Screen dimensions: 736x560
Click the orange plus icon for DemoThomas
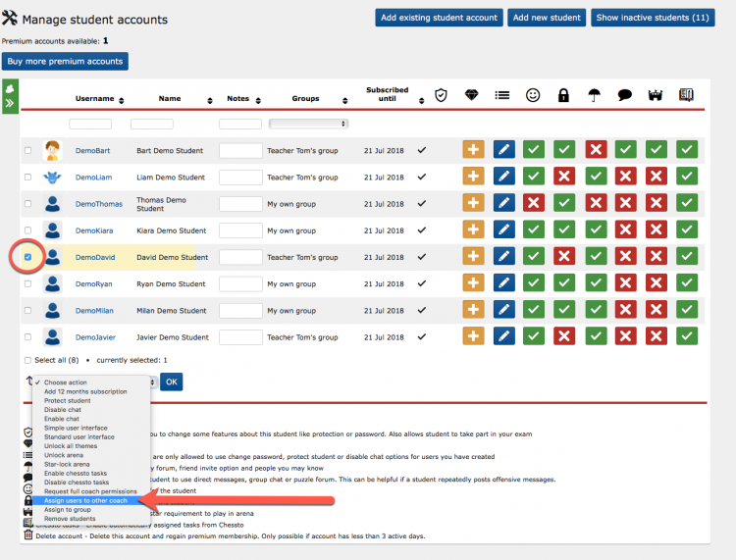pos(473,203)
